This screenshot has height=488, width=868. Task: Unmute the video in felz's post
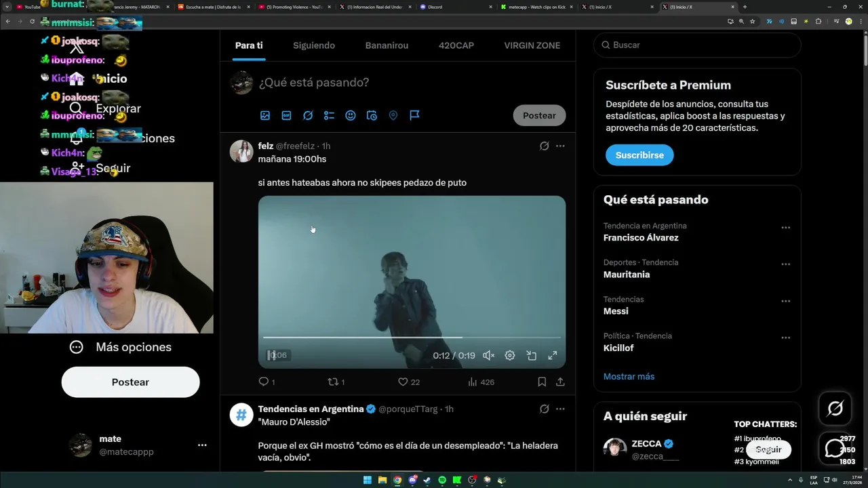pyautogui.click(x=488, y=355)
